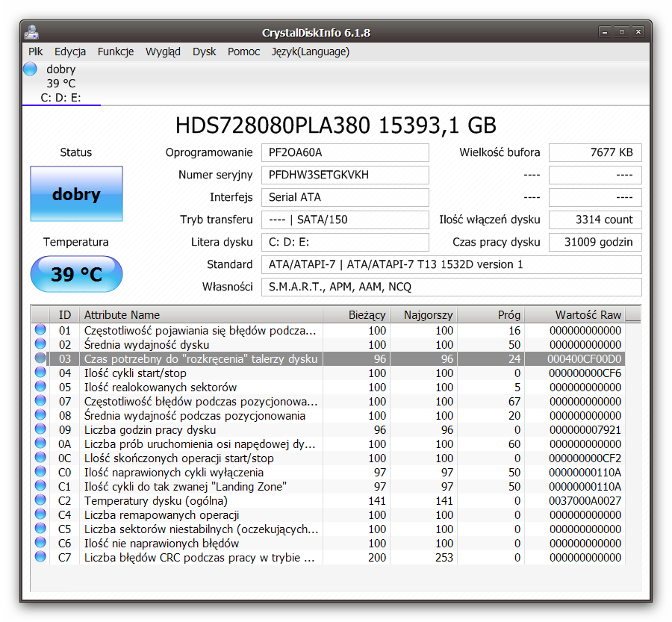Click the large dobry health status button
This screenshot has width=672, height=622.
coord(76,193)
